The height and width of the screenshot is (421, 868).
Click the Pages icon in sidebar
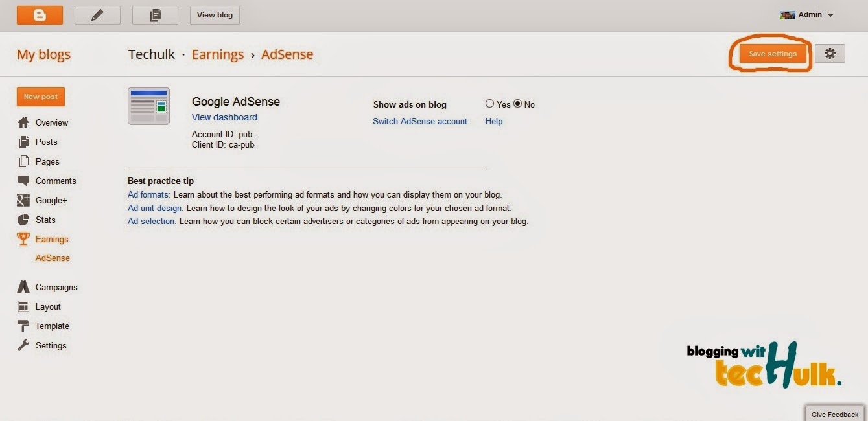pos(23,161)
